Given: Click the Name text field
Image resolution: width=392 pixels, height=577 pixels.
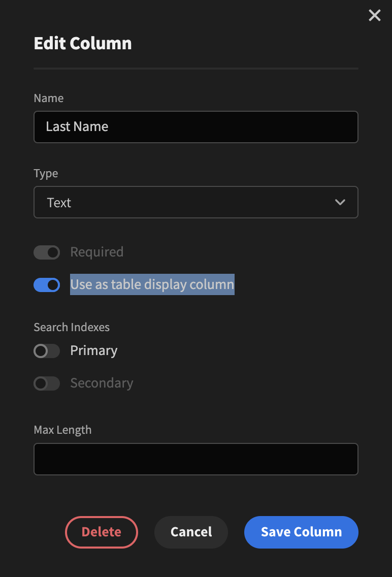Looking at the screenshot, I should [196, 127].
